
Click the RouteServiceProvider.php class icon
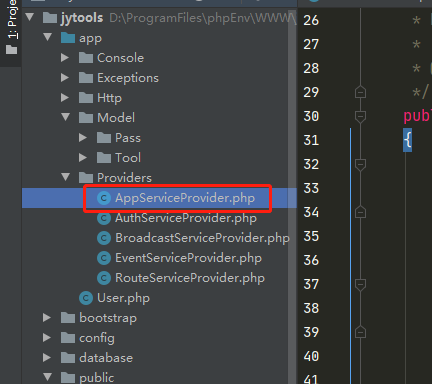[104, 278]
